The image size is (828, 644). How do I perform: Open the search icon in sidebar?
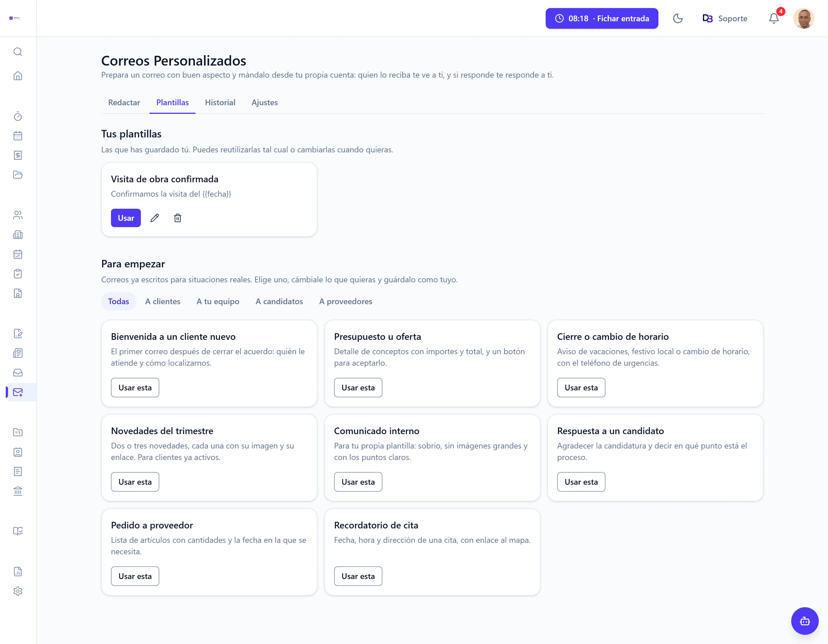pyautogui.click(x=18, y=52)
